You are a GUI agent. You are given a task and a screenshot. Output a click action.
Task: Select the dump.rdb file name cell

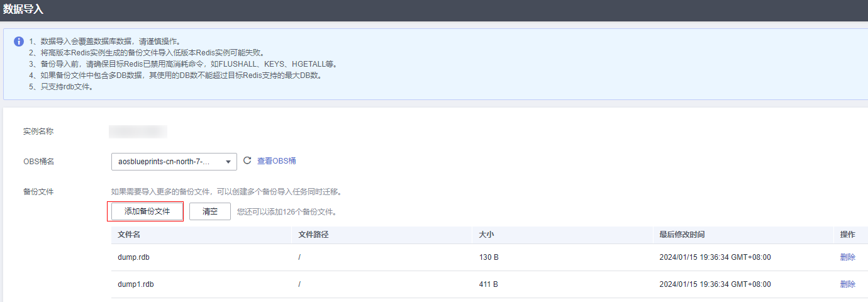click(133, 257)
